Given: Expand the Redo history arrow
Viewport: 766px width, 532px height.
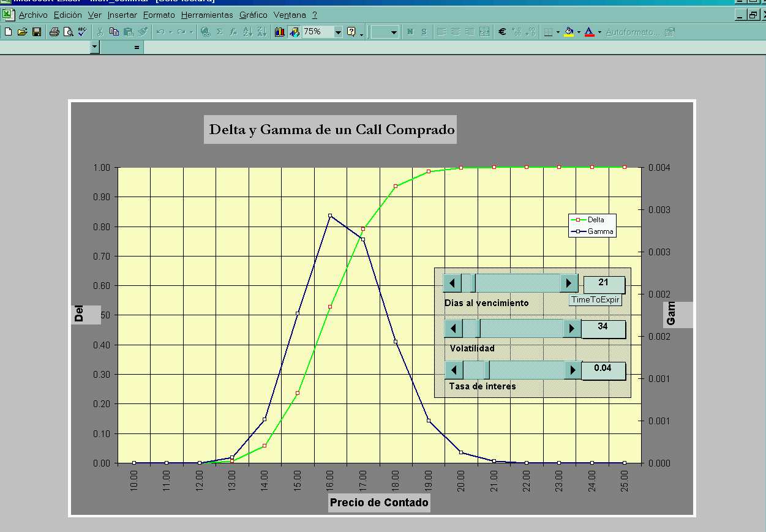Looking at the screenshot, I should pyautogui.click(x=190, y=32).
